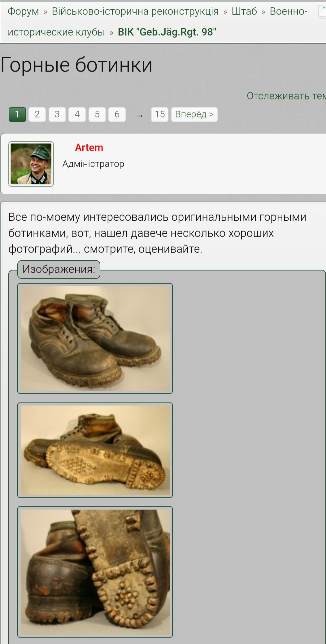
Task: Go to page 3 of topic
Action: pos(57,114)
